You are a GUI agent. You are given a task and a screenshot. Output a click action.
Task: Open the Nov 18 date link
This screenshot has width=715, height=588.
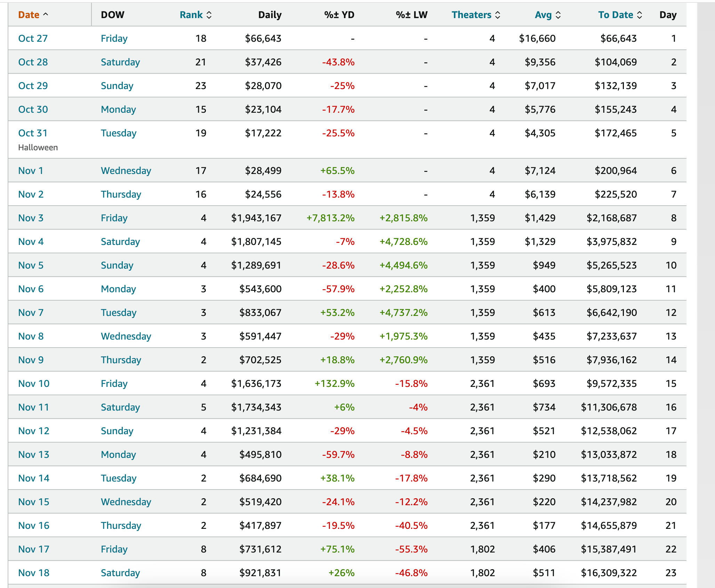click(34, 573)
